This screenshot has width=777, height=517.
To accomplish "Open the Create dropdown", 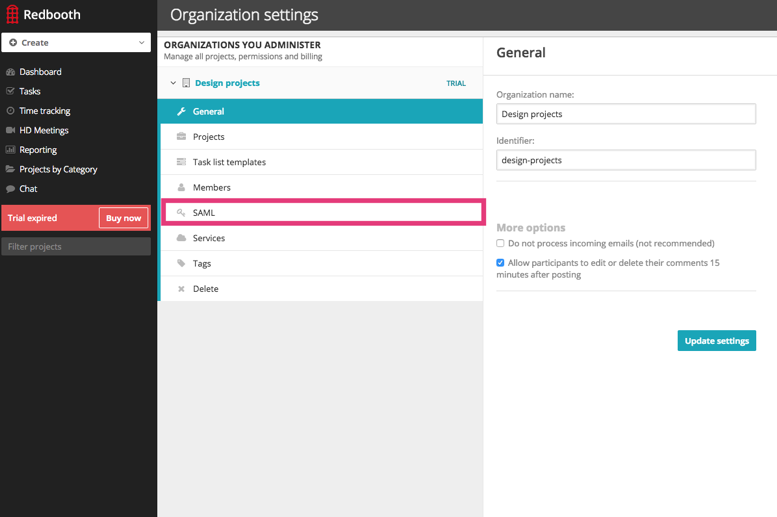I will click(76, 43).
